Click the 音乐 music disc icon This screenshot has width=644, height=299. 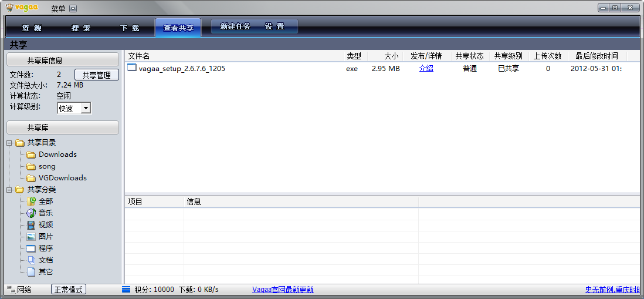click(x=31, y=213)
